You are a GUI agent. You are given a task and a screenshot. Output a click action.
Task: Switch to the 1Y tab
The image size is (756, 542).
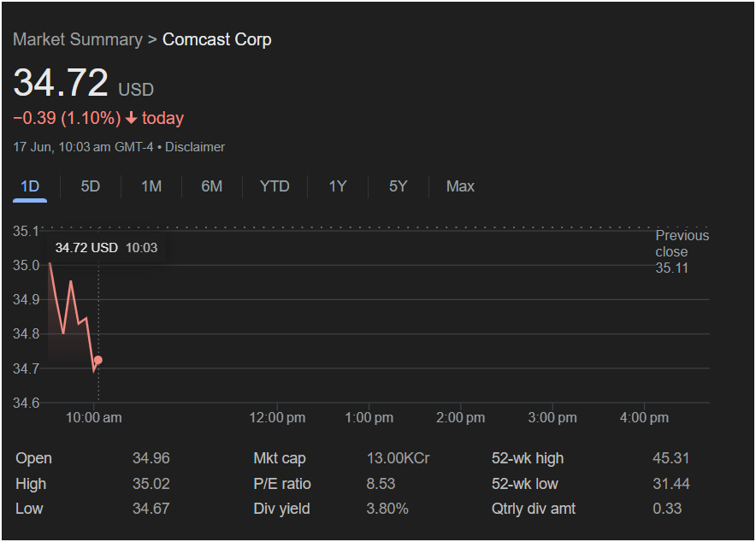click(338, 186)
